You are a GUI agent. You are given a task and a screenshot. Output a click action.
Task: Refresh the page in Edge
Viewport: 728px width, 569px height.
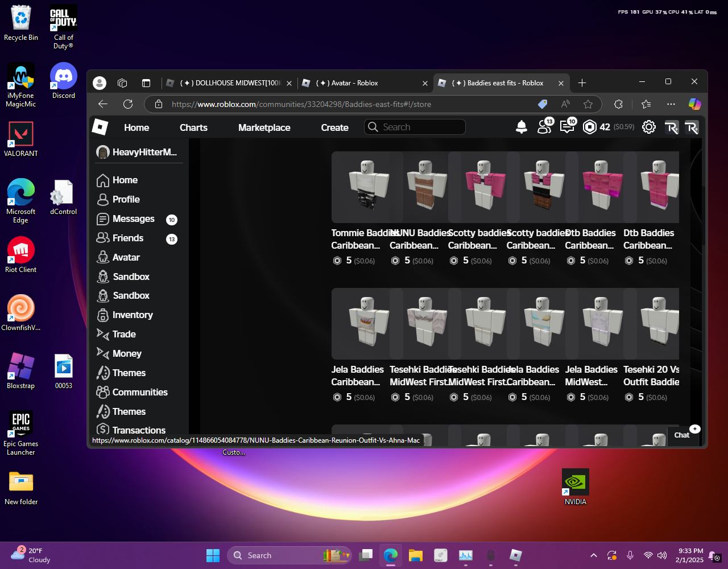[128, 104]
